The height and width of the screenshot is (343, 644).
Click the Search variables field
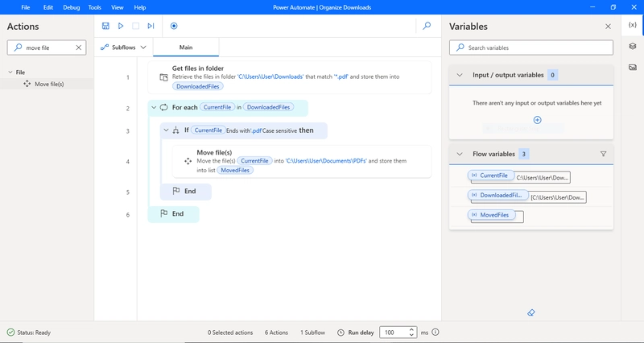pos(531,48)
